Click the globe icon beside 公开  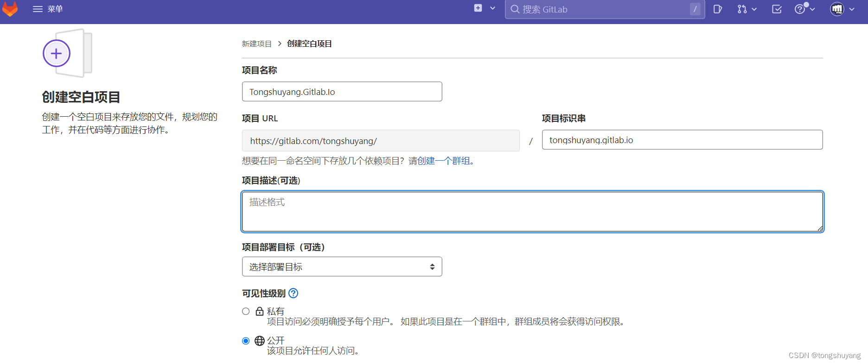coord(260,341)
